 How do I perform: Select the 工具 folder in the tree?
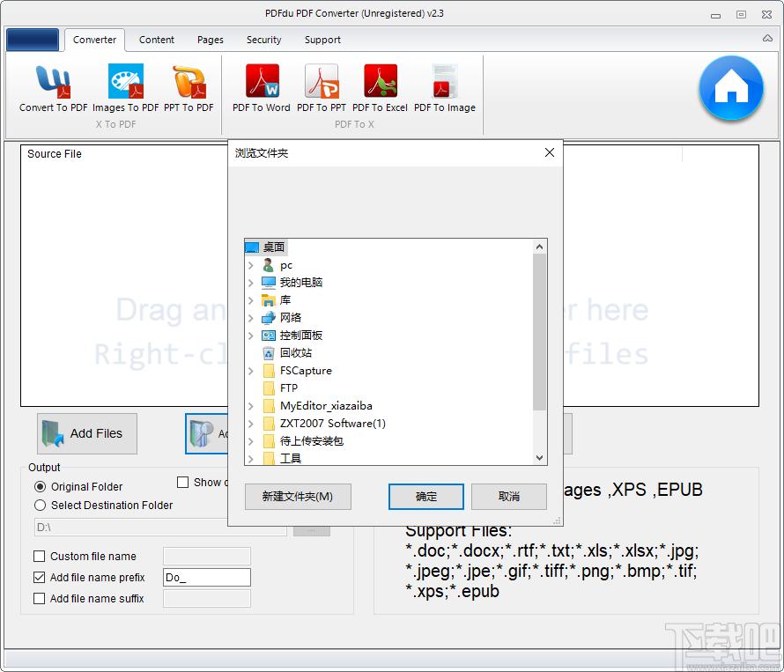(291, 458)
